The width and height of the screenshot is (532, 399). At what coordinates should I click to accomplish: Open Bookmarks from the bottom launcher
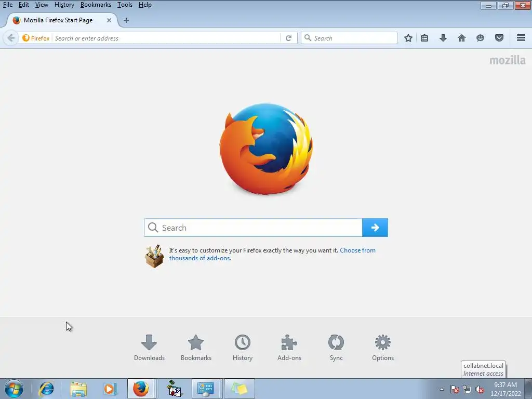tap(196, 348)
